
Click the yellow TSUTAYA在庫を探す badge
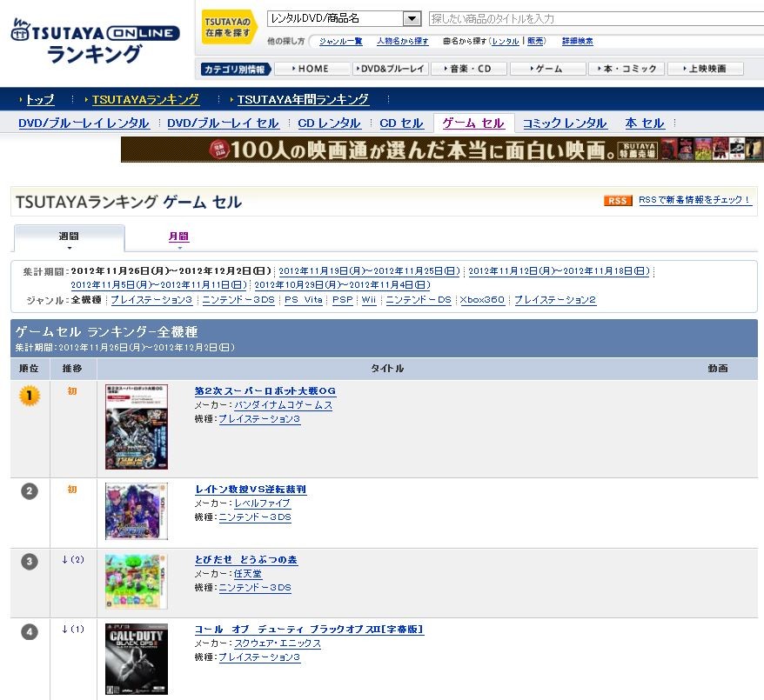228,27
